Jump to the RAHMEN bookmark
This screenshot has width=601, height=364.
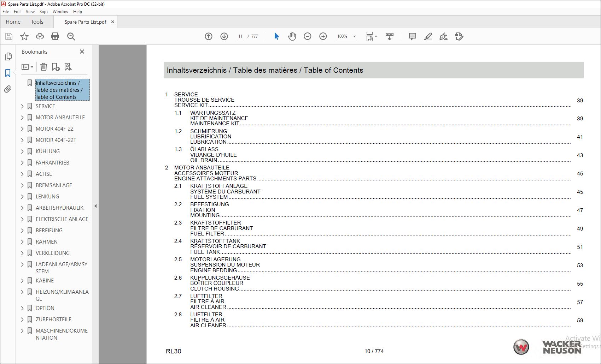pyautogui.click(x=47, y=242)
